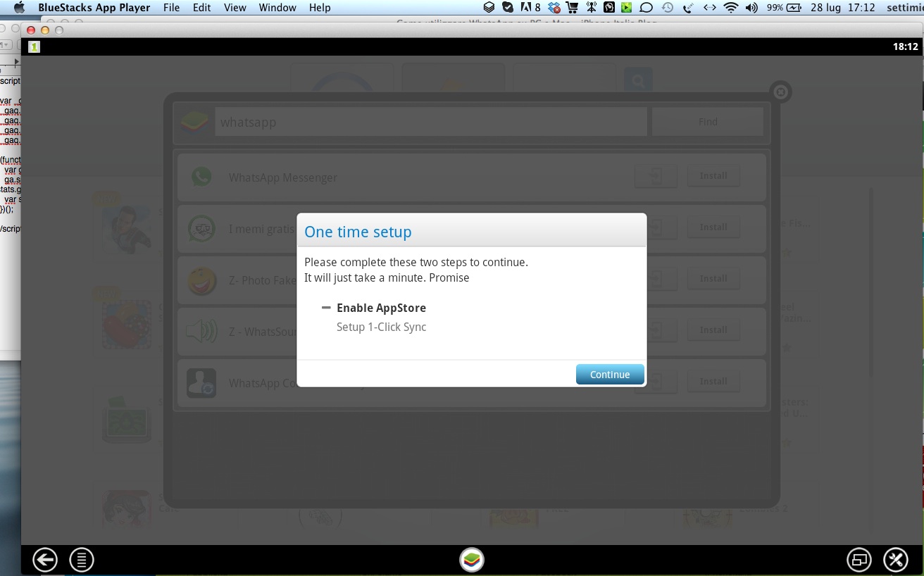Screen dimensions: 924x576
Task: Open BlueStacks home logo in bottom bar
Action: click(472, 560)
